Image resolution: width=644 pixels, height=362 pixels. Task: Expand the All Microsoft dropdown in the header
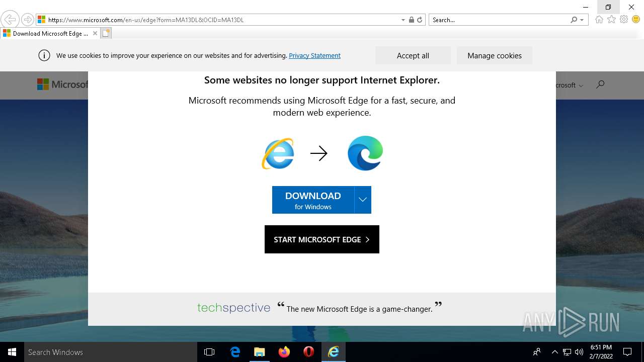click(x=569, y=85)
